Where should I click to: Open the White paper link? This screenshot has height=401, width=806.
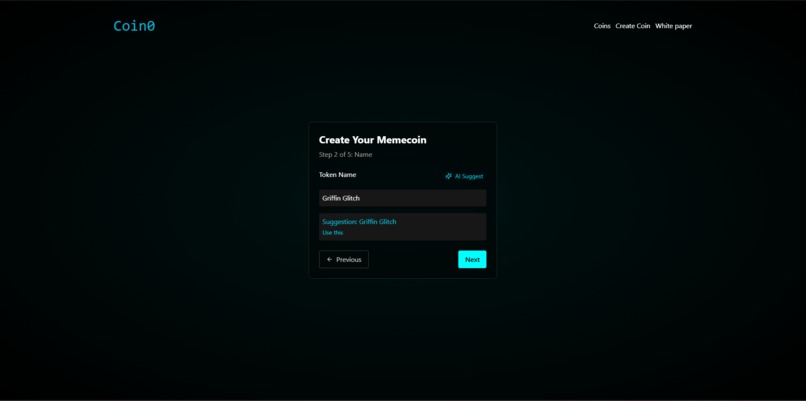point(673,26)
